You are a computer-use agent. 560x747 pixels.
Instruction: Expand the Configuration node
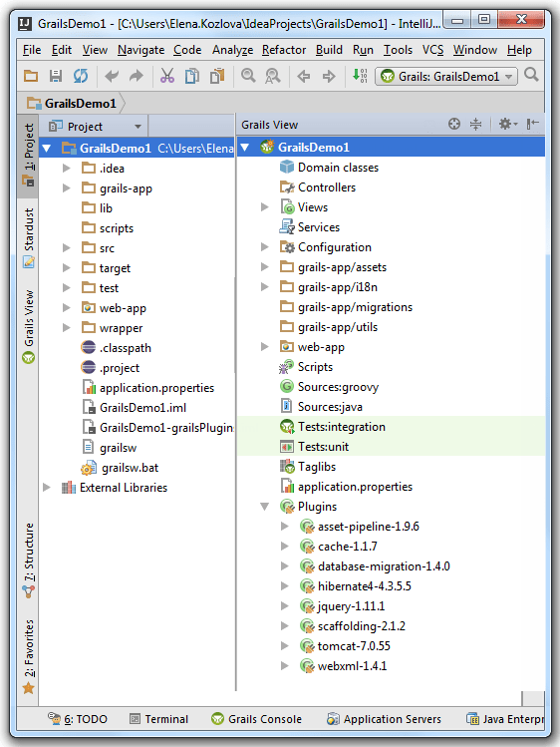265,247
